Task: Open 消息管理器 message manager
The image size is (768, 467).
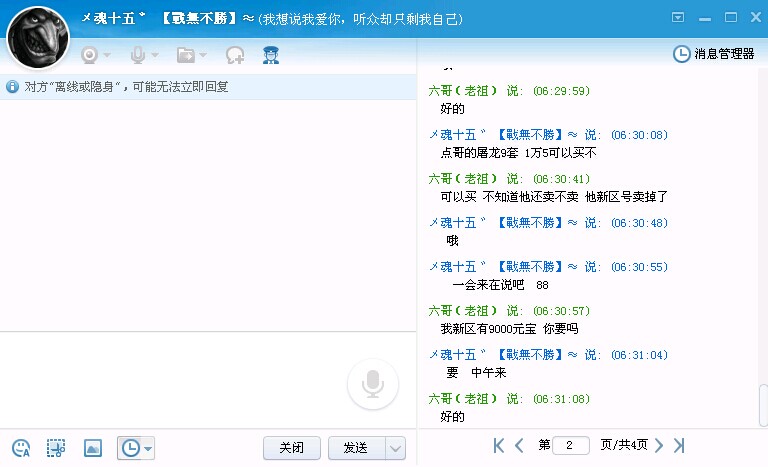Action: (x=715, y=54)
